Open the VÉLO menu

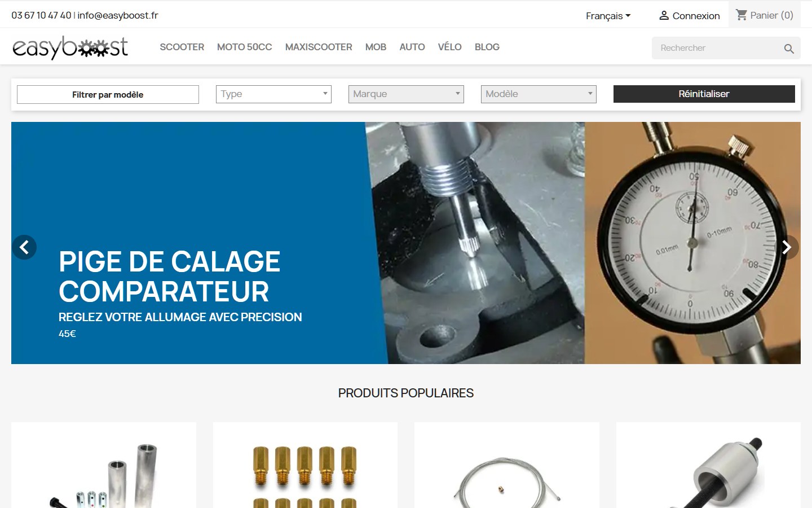[x=449, y=47]
